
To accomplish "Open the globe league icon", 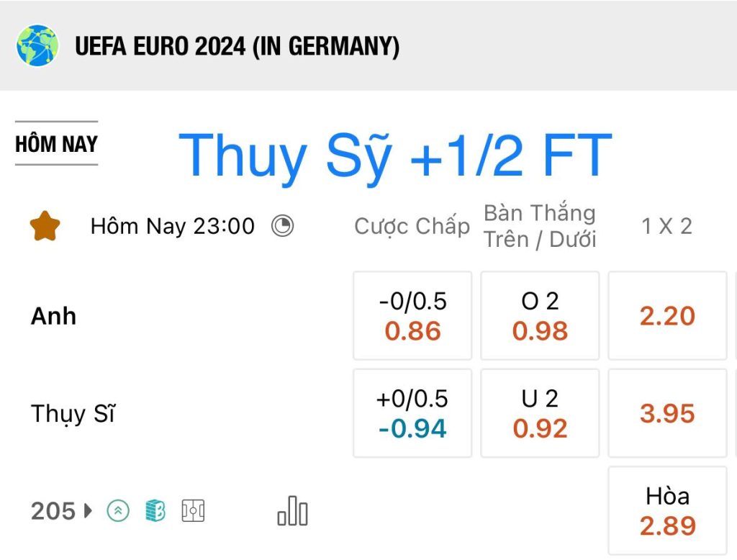I will click(37, 45).
